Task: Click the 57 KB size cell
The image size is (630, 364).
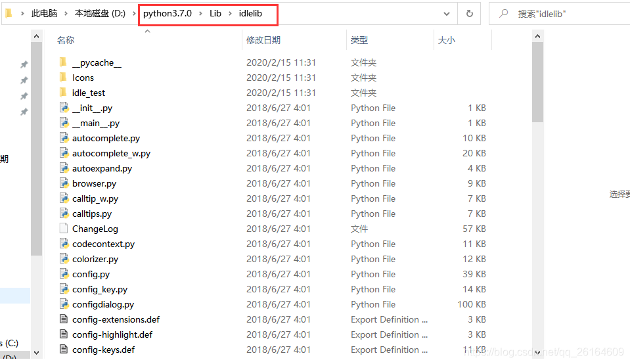Action: click(474, 229)
